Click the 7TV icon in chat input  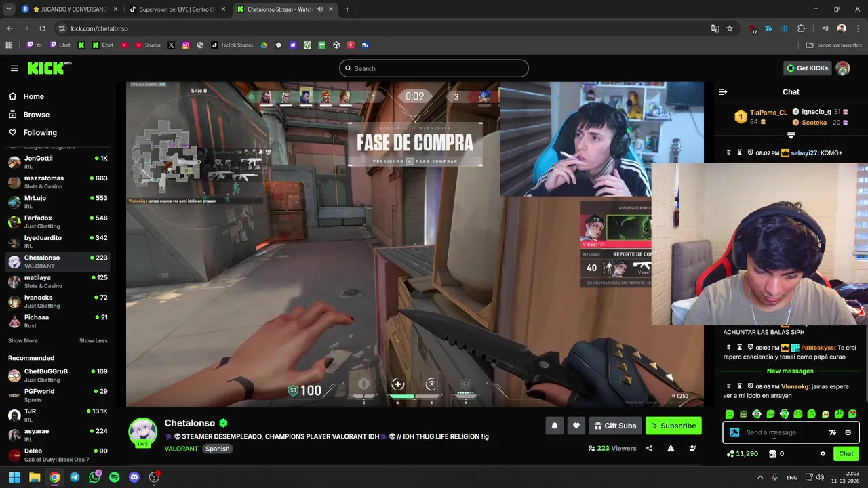833,432
